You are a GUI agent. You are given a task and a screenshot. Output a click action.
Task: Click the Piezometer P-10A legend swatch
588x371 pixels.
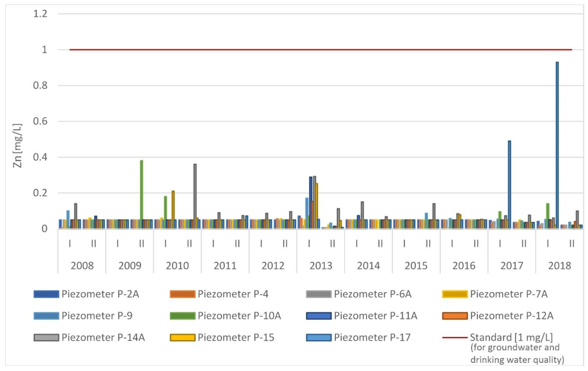[x=182, y=316]
